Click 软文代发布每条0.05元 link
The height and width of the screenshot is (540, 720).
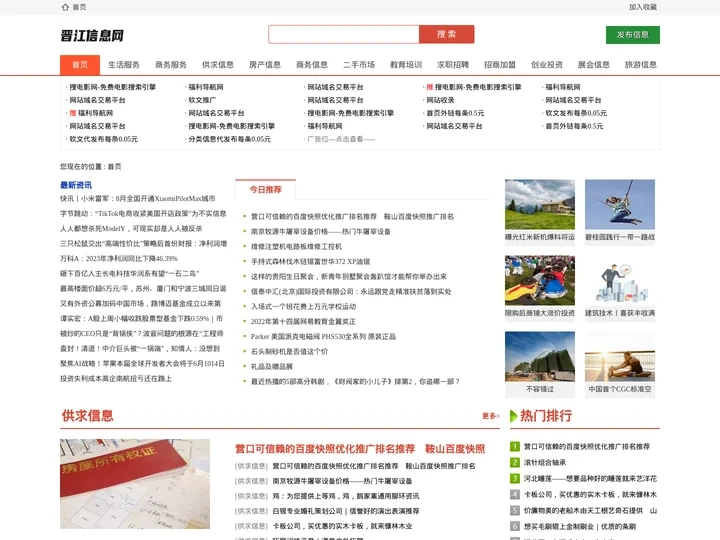click(x=104, y=139)
